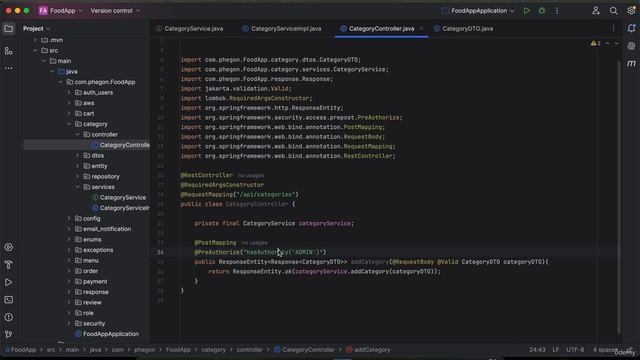Image resolution: width=640 pixels, height=360 pixels.
Task: Collapse the services package
Action: pyautogui.click(x=78, y=187)
